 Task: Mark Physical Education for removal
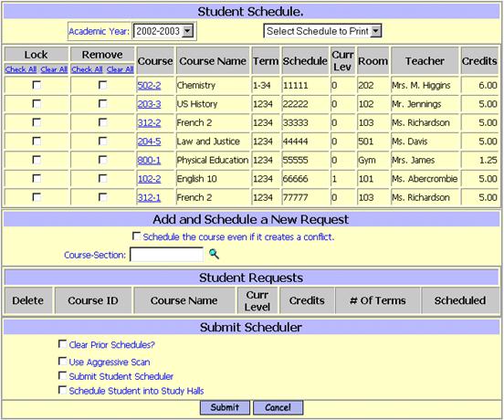click(103, 160)
